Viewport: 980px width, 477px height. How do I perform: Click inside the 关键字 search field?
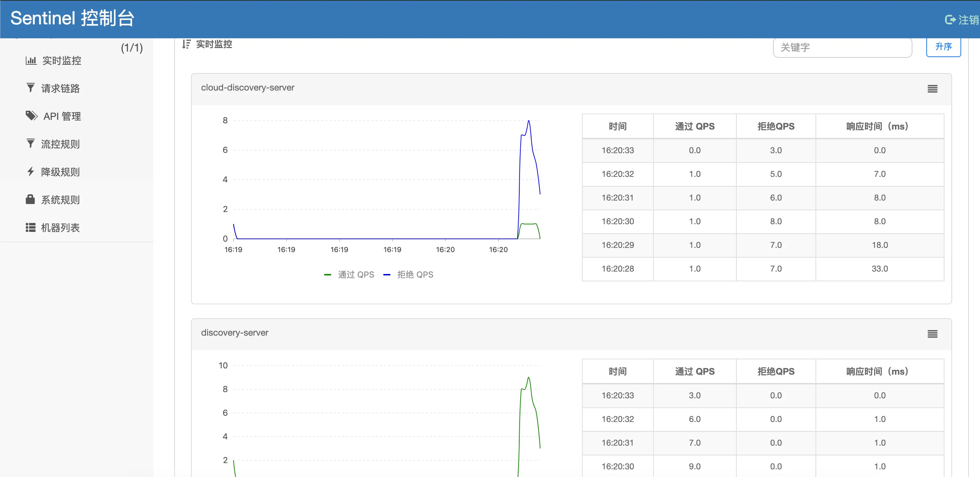(x=842, y=47)
